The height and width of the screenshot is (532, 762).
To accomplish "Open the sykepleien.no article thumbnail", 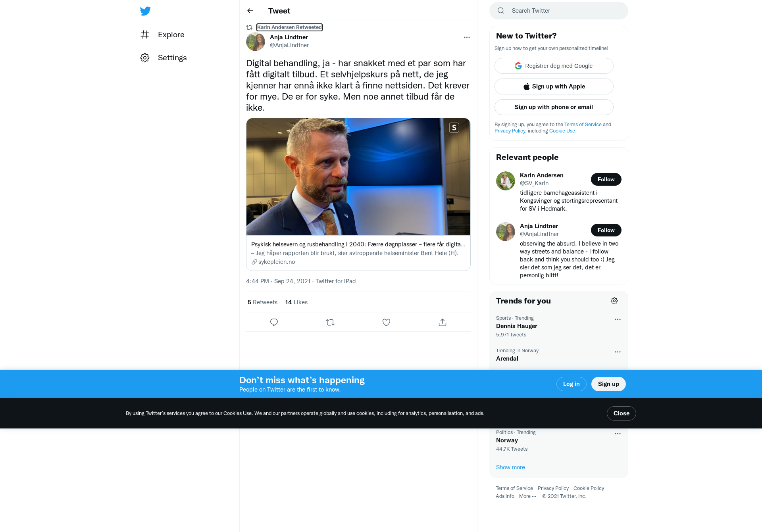I will (x=358, y=177).
